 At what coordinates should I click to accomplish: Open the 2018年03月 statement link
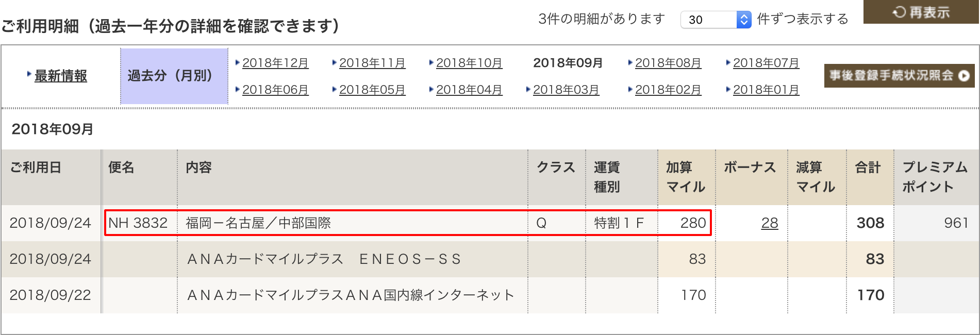tap(566, 90)
